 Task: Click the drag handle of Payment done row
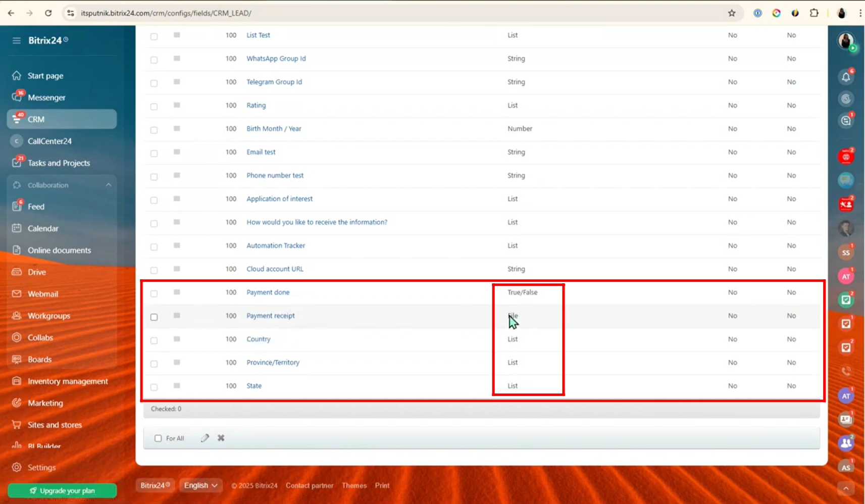[x=177, y=292]
